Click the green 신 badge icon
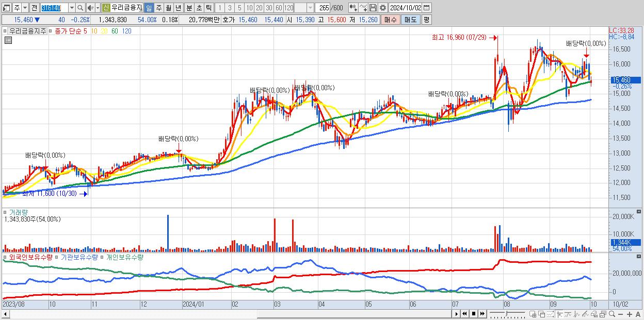This screenshot has height=320, width=644. [106, 8]
